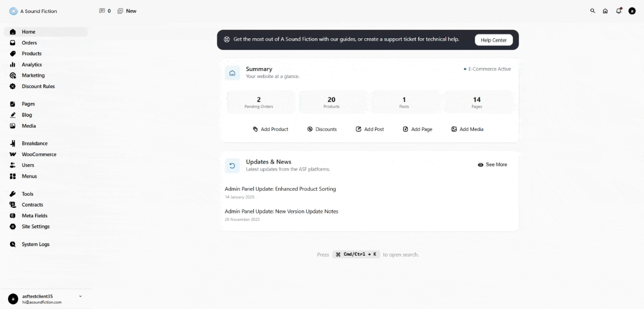Click See More for updates

point(492,165)
